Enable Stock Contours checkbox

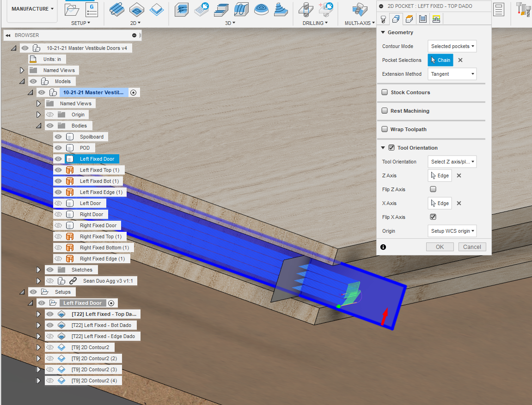[385, 92]
